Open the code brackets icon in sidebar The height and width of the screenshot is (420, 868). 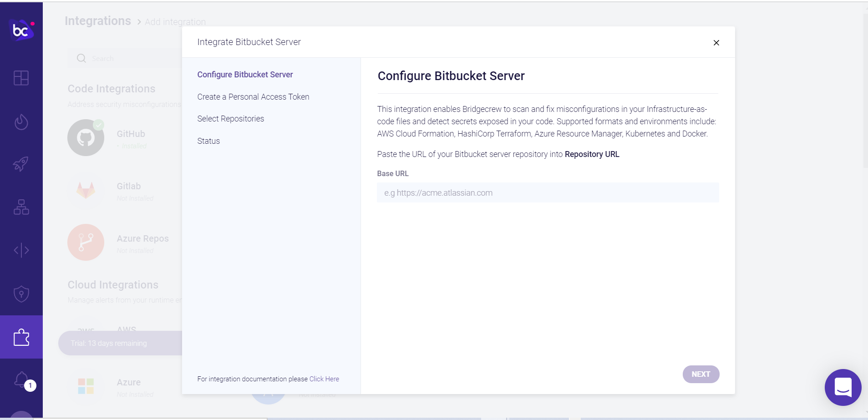[21, 250]
